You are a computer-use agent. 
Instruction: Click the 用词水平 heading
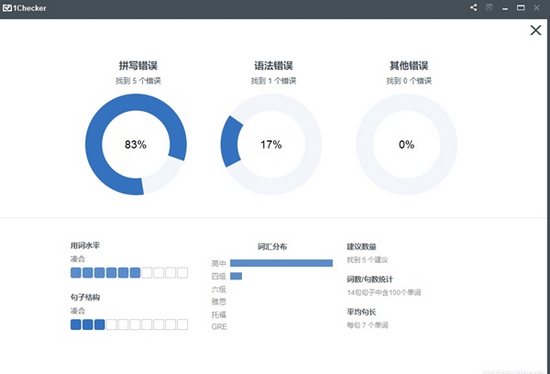(x=85, y=246)
